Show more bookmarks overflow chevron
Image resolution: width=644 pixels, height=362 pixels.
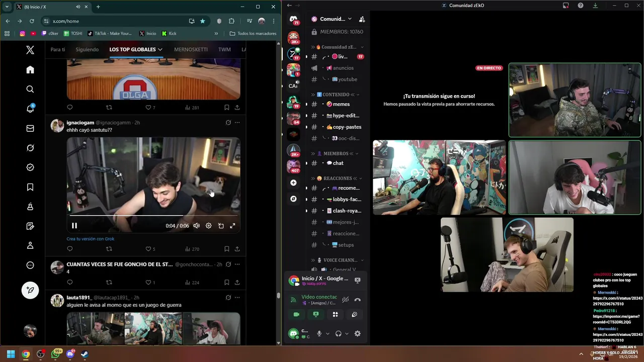coord(216,34)
